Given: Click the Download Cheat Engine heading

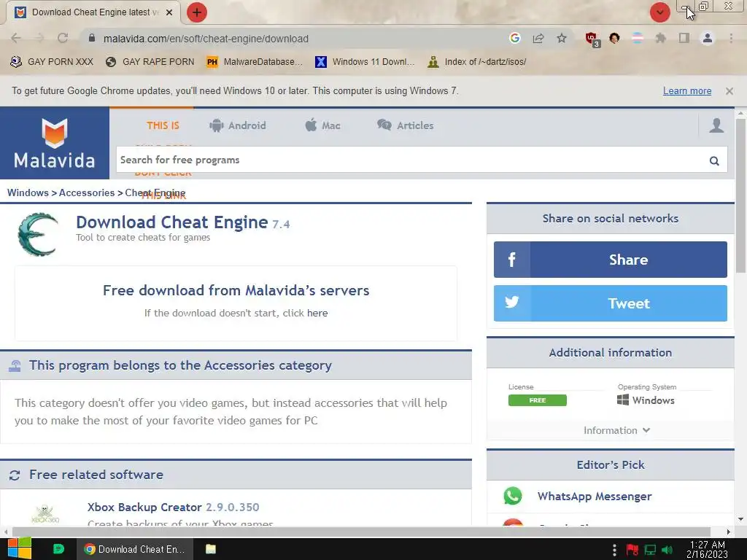Looking at the screenshot, I should pyautogui.click(x=172, y=222).
